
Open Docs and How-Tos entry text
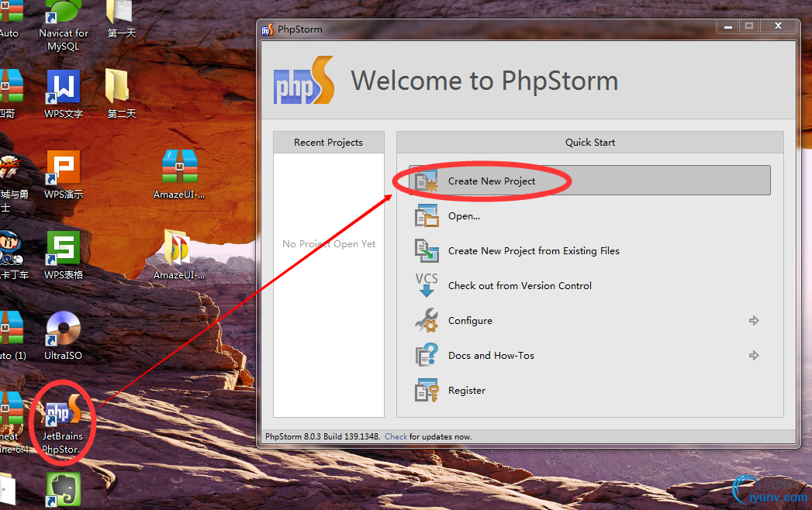coord(491,356)
